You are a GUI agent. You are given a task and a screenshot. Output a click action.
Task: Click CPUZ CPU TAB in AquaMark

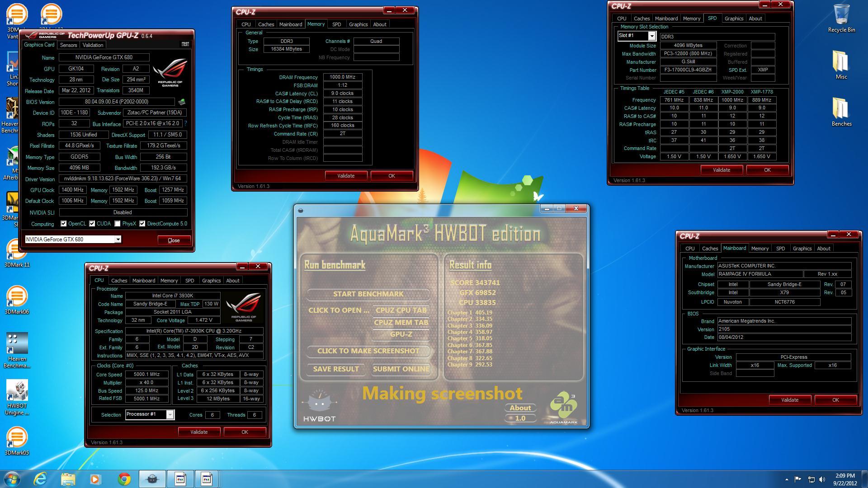(401, 310)
